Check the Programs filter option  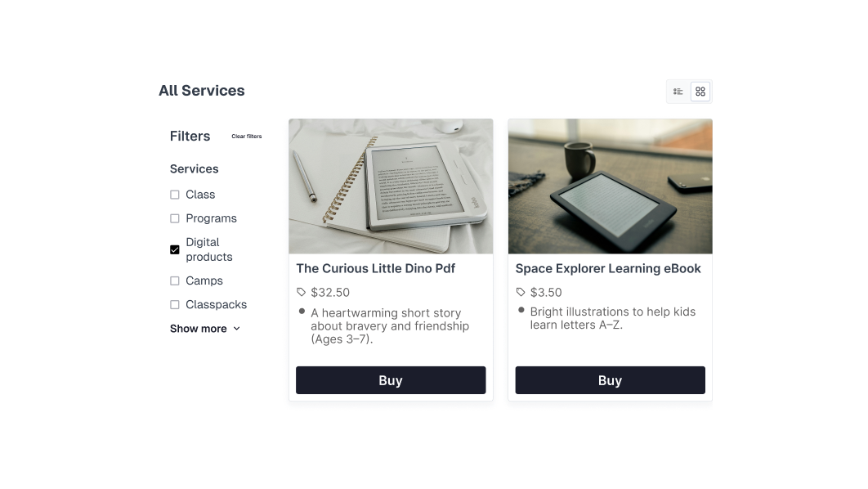click(174, 218)
